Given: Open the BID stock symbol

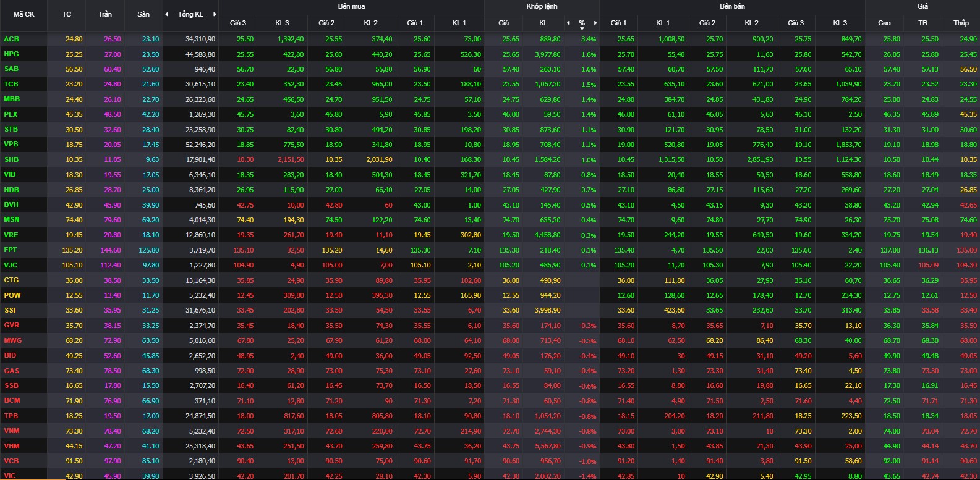Looking at the screenshot, I should (10, 355).
